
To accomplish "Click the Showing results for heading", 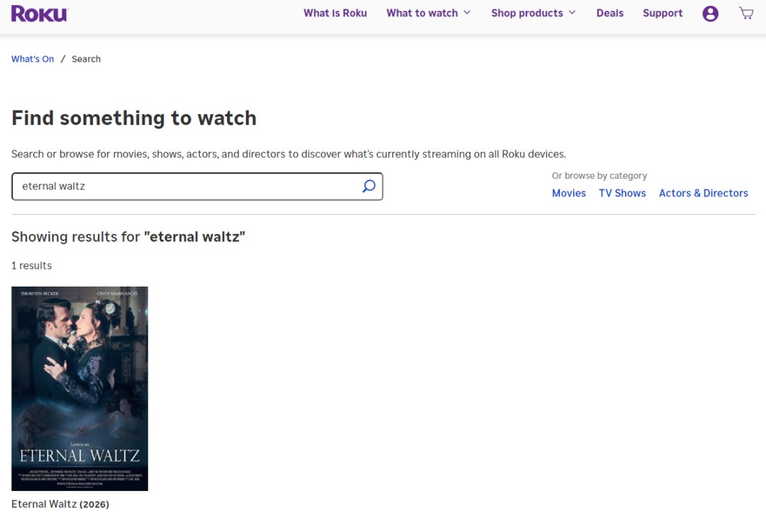I will (x=128, y=237).
